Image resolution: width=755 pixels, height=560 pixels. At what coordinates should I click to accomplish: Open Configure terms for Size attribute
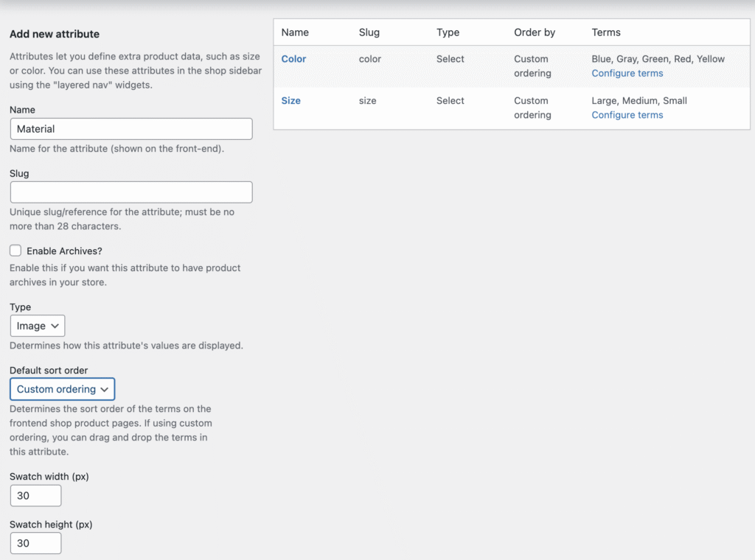(627, 115)
